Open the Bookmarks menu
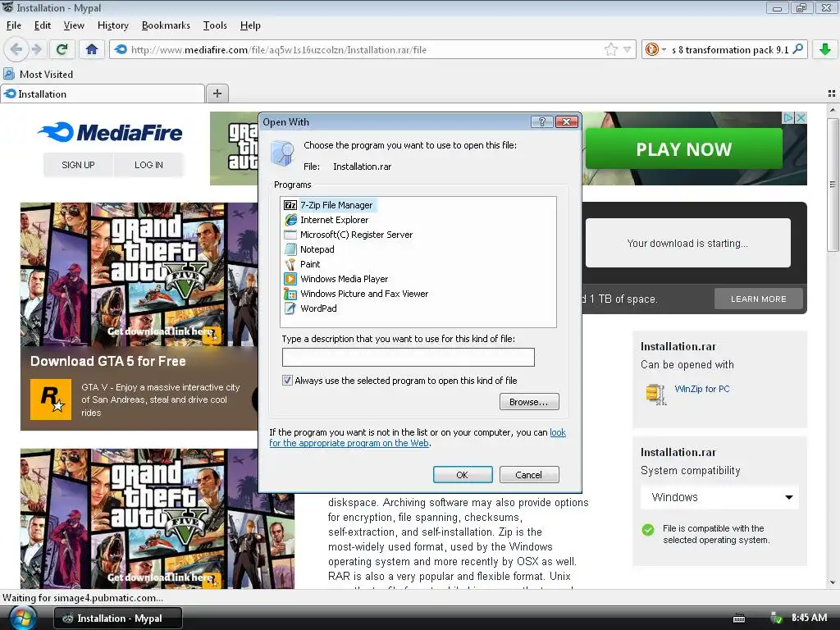The height and width of the screenshot is (630, 840). (x=166, y=25)
